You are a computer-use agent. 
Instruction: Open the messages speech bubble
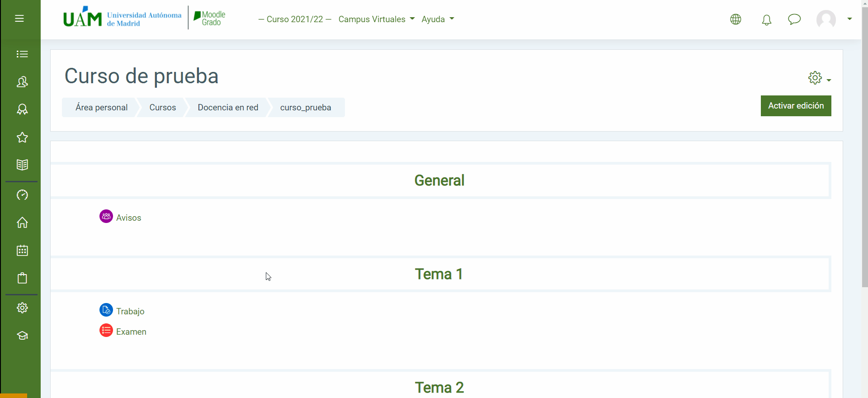794,19
